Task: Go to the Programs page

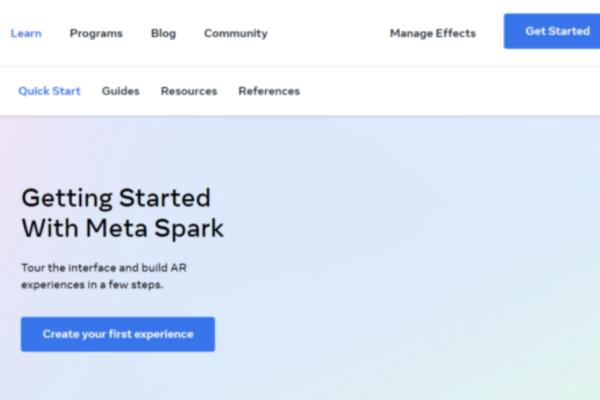Action: click(96, 33)
